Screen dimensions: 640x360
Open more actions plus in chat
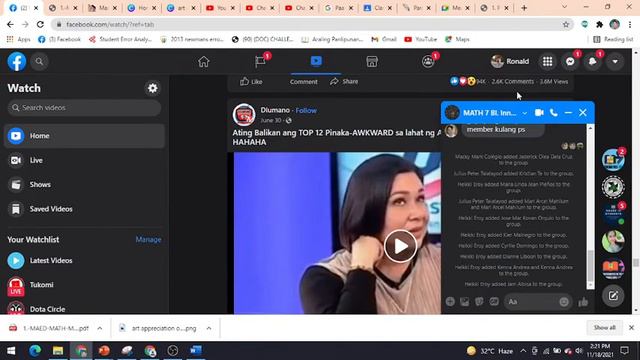450,302
